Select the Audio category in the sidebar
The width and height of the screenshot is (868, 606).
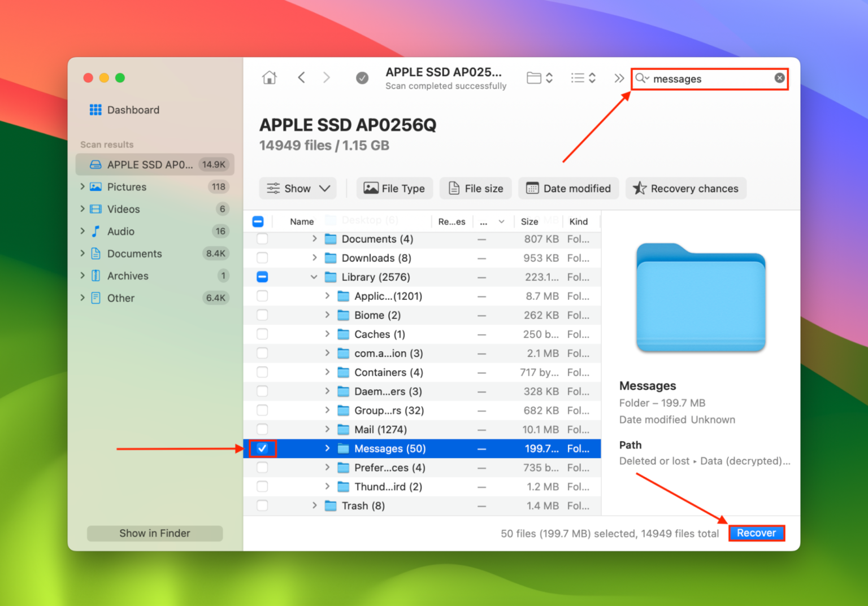120,231
